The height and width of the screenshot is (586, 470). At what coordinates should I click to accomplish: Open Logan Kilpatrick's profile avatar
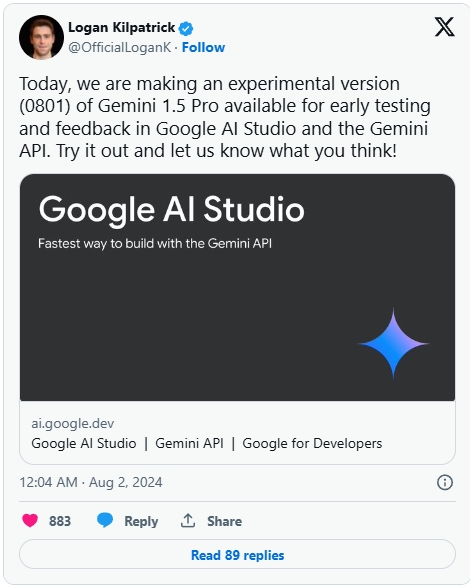click(x=41, y=37)
